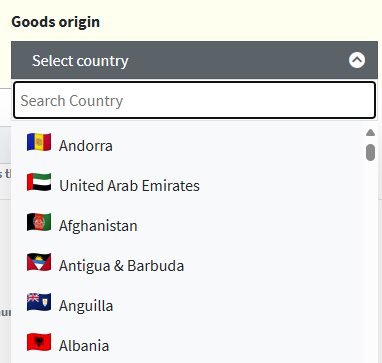
Task: Pick Afghanistan as goods origin
Action: [x=187, y=226]
